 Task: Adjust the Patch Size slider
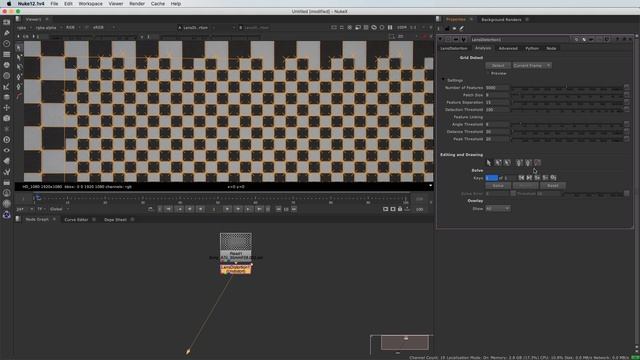(567, 95)
